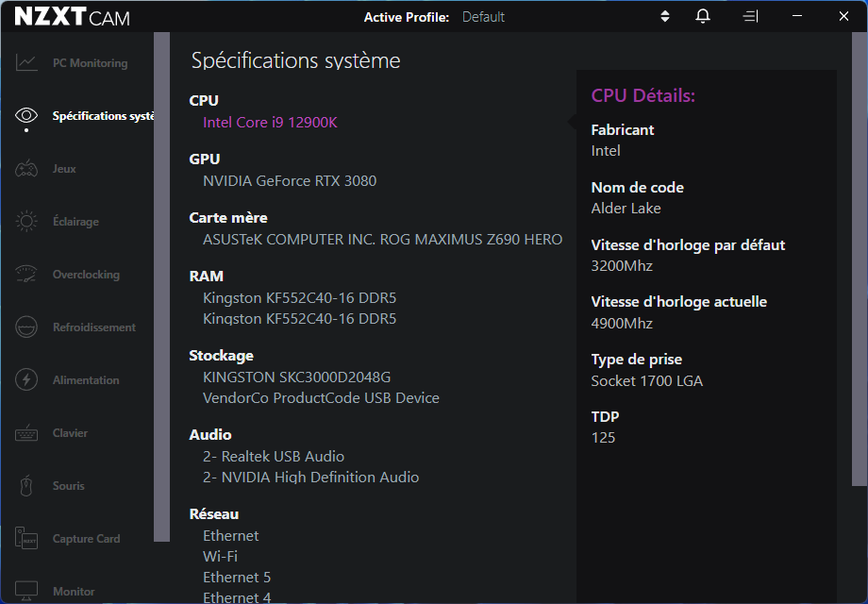Open the Refroidissement cooling icon
This screenshot has height=604, width=868.
[26, 327]
